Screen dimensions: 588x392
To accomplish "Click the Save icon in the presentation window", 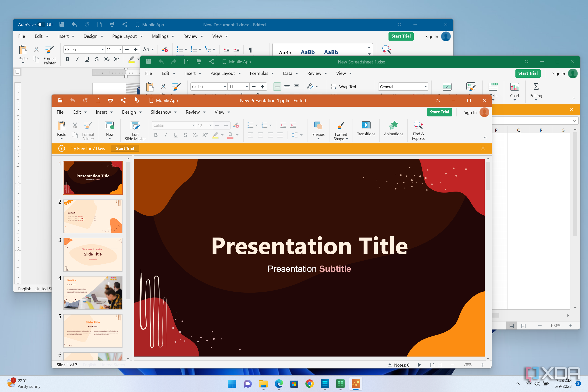I will click(60, 100).
